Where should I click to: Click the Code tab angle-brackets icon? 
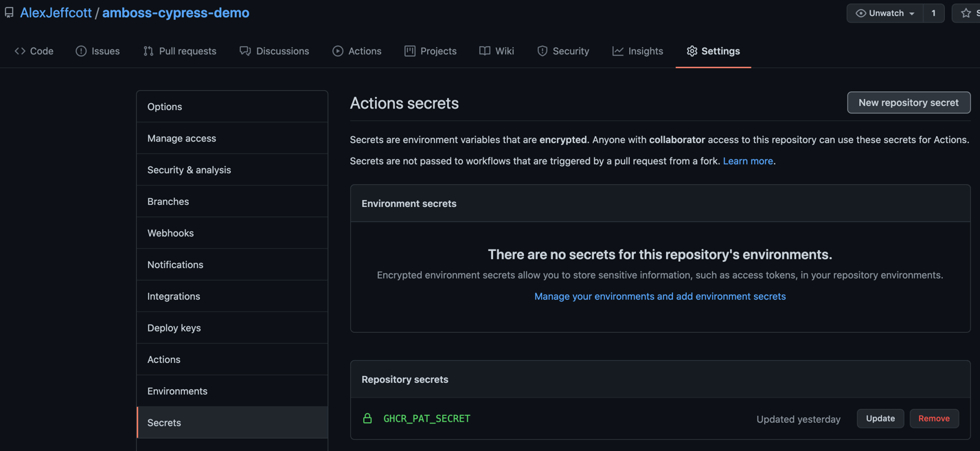coord(20,51)
